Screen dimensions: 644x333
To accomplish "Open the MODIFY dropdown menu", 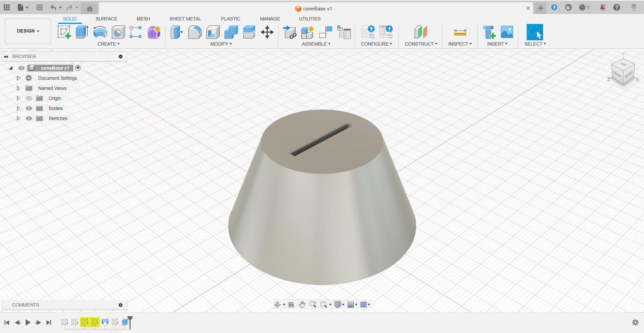I will [221, 44].
